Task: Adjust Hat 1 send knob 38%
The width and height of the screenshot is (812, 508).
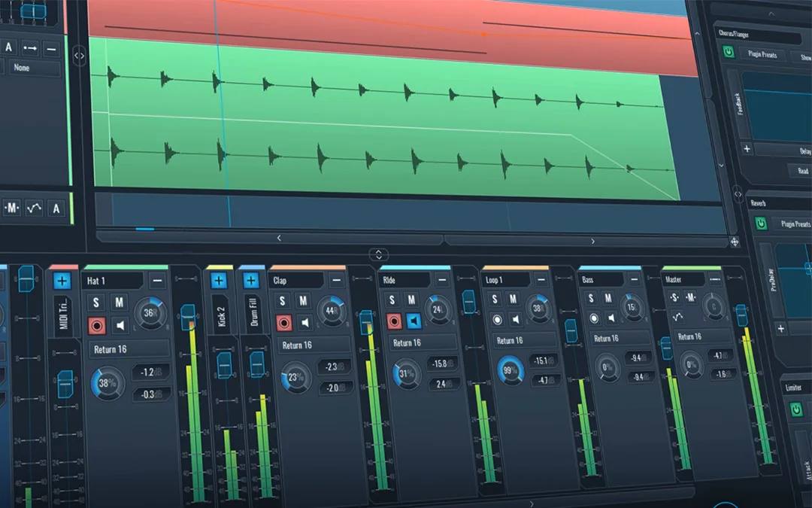Action: (108, 384)
